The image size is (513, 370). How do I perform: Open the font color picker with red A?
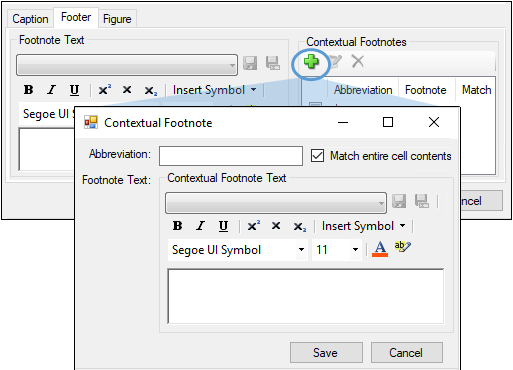click(380, 249)
